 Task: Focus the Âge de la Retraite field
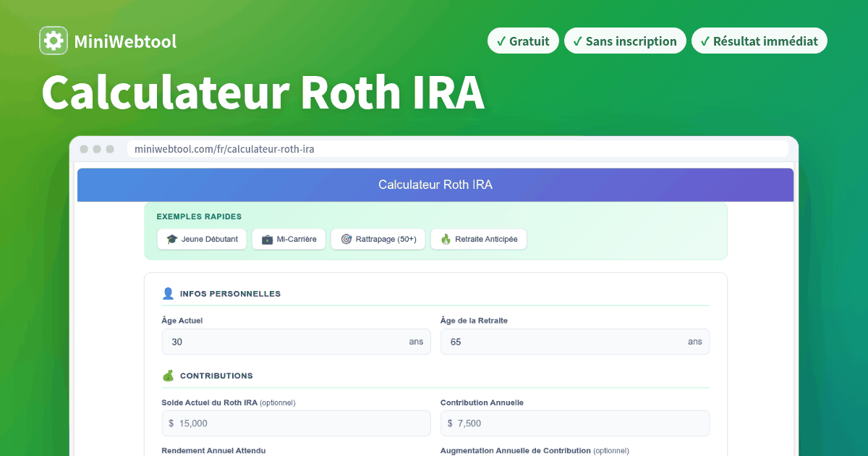pyautogui.click(x=575, y=342)
